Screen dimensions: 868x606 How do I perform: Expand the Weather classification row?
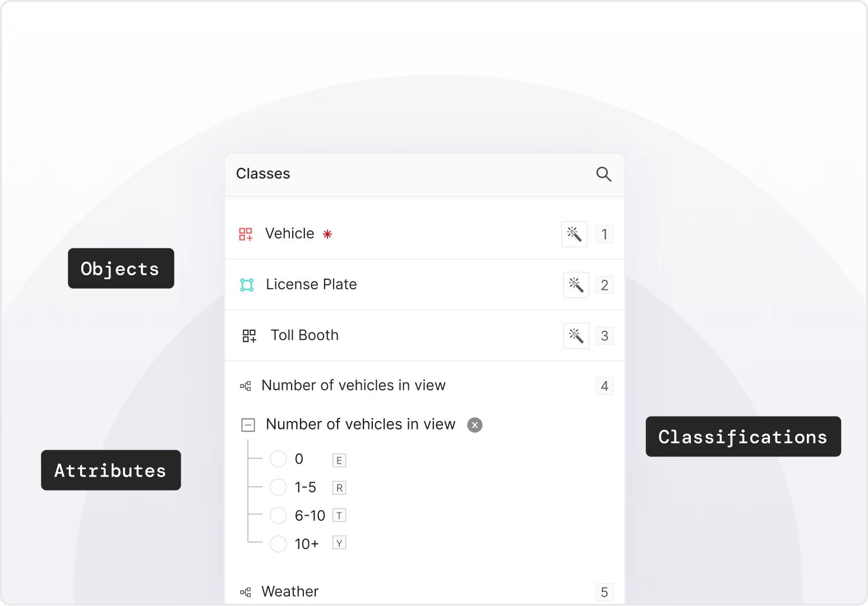(x=290, y=591)
